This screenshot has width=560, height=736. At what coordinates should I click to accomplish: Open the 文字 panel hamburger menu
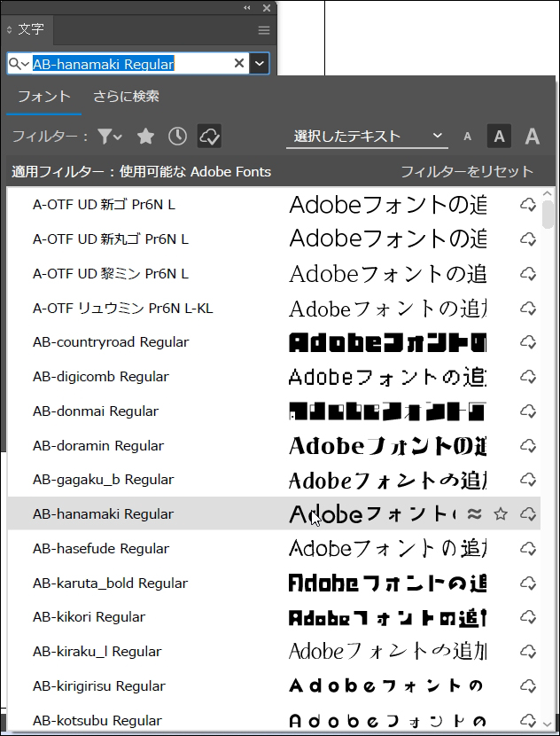(x=263, y=30)
